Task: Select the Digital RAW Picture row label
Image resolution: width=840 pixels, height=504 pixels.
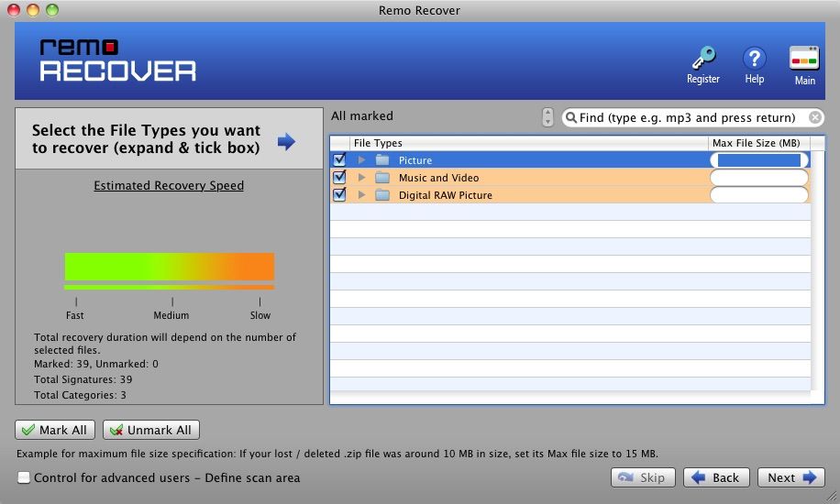Action: [x=445, y=195]
